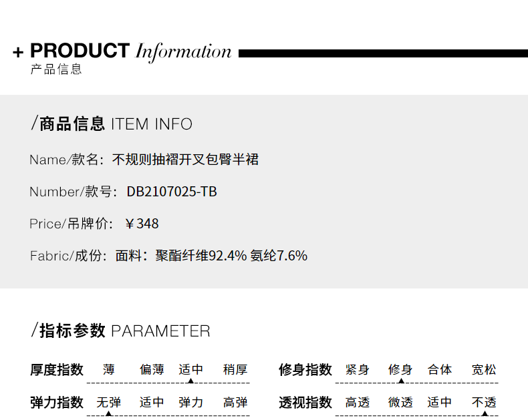The height and width of the screenshot is (420, 528).
Task: Click the triangle marker under 无弹
Action: pyautogui.click(x=109, y=413)
